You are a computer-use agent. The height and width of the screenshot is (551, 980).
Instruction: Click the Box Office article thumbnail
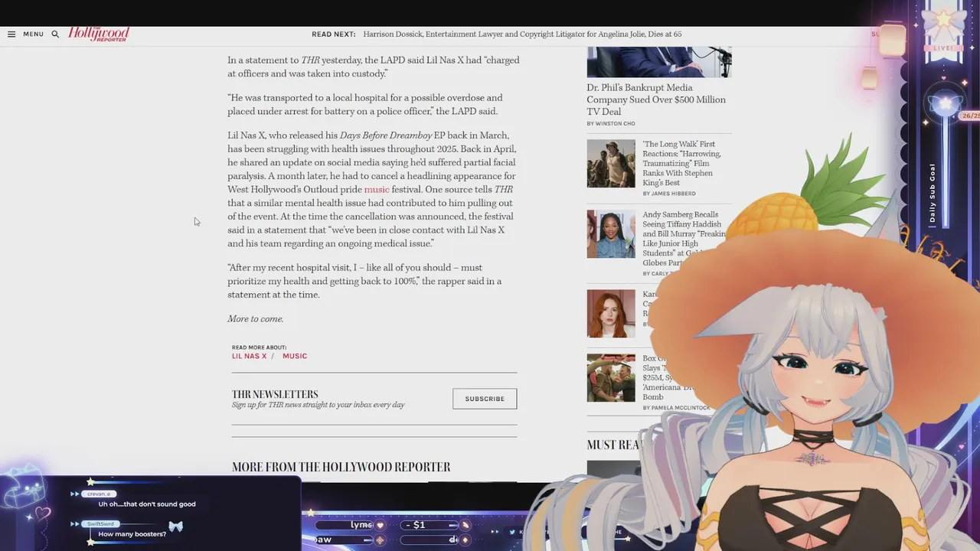point(611,377)
